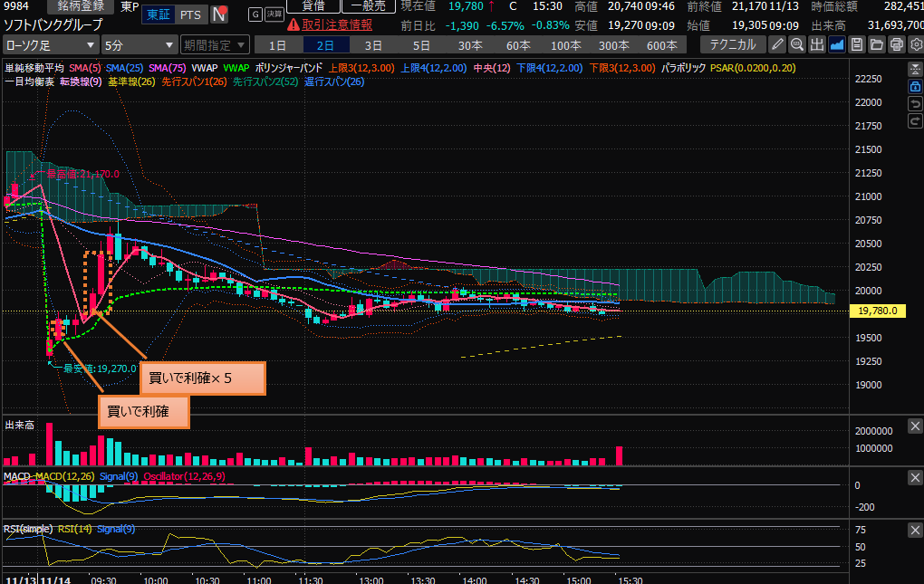Open saved chart with folder icon
The height and width of the screenshot is (584, 924).
pos(876,44)
